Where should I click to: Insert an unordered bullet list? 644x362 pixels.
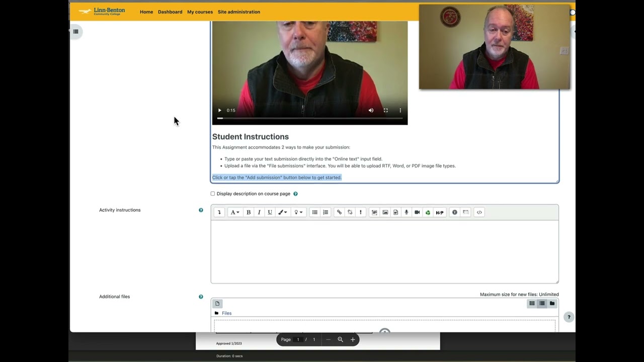point(315,212)
